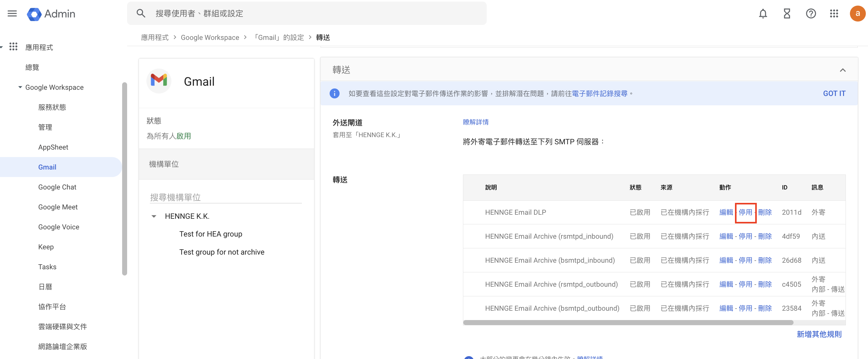Open 網路論壇企業版 in the sidebar
Image resolution: width=868 pixels, height=359 pixels.
63,347
